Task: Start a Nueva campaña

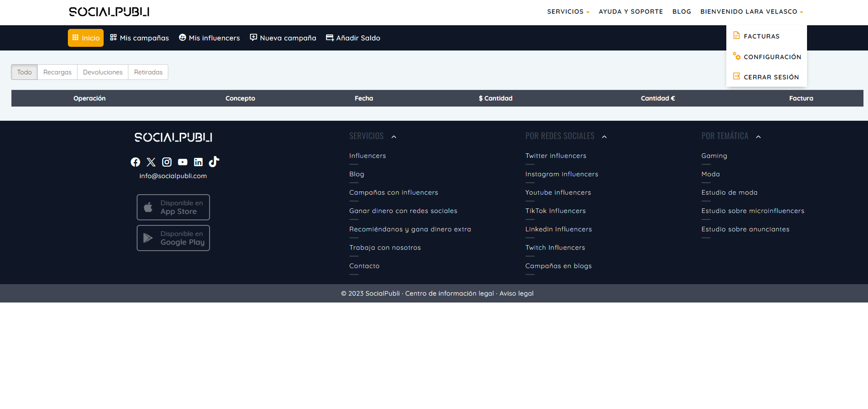Action: click(283, 38)
